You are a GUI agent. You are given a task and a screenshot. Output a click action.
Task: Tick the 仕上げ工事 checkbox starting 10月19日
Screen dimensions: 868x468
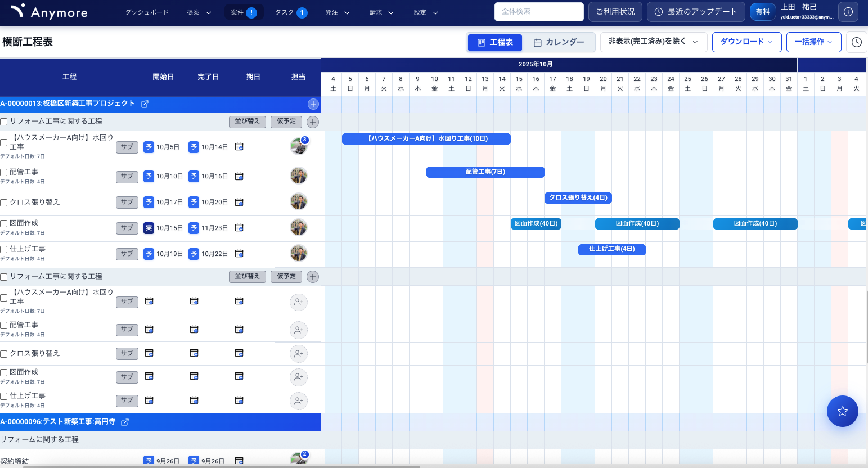click(x=4, y=249)
